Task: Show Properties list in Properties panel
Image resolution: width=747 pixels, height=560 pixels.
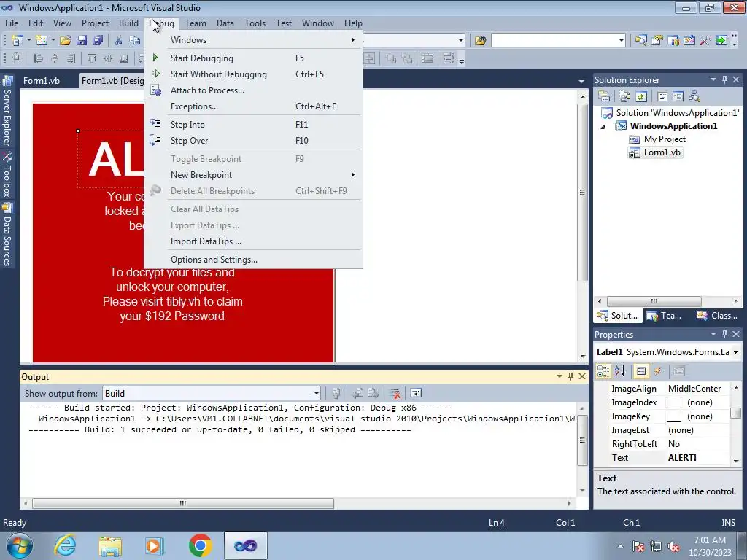Action: (x=641, y=371)
